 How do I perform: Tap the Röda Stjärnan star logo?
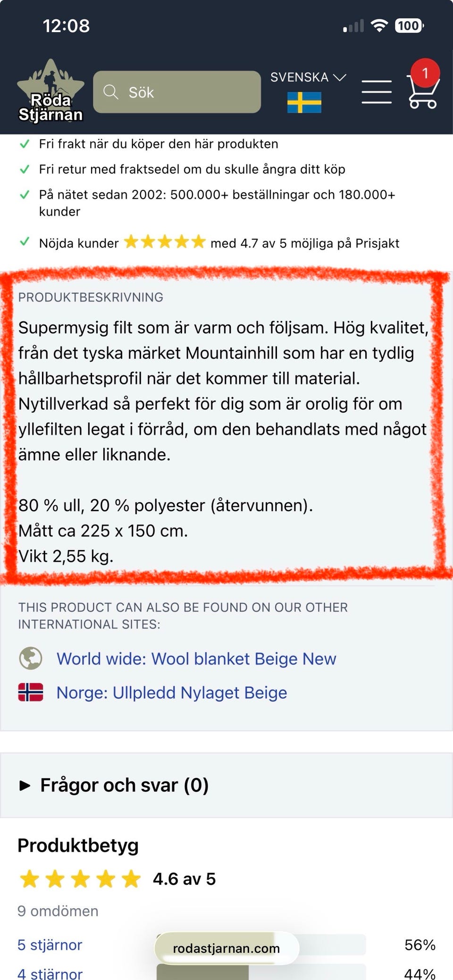(x=50, y=91)
